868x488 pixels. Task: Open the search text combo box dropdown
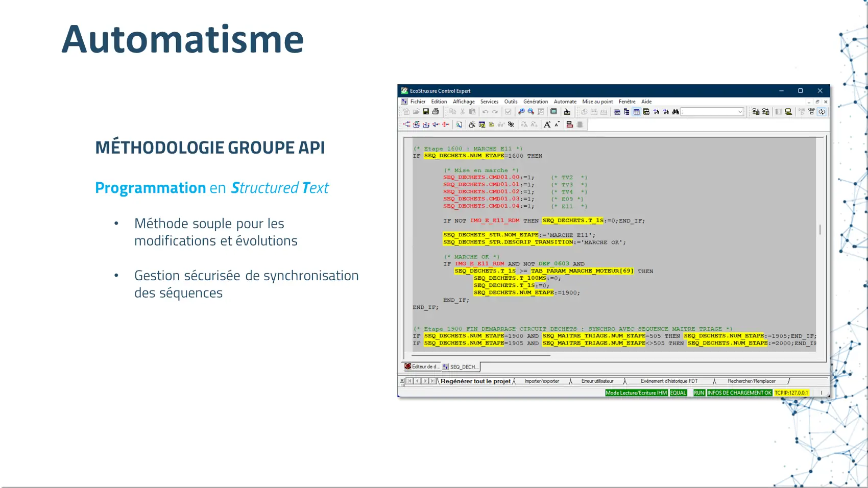[740, 112]
